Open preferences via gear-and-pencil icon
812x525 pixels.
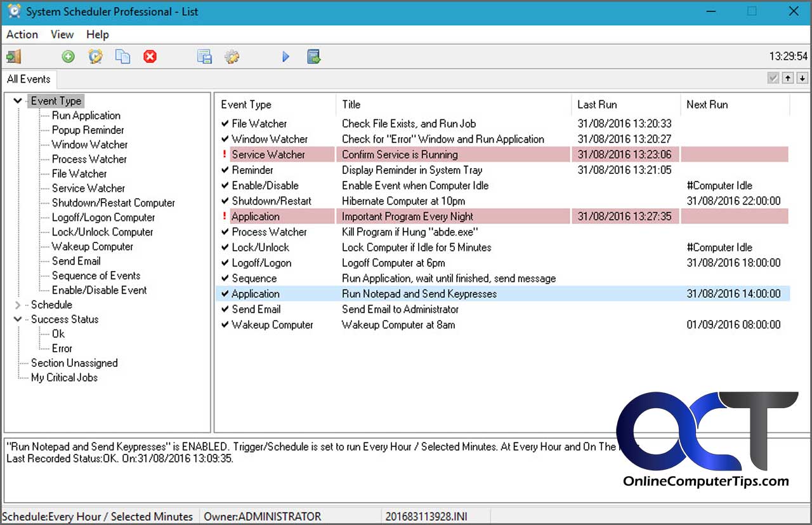click(232, 56)
